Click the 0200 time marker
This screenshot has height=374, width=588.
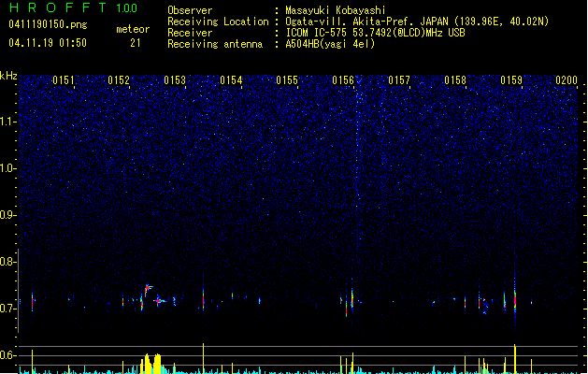point(566,80)
